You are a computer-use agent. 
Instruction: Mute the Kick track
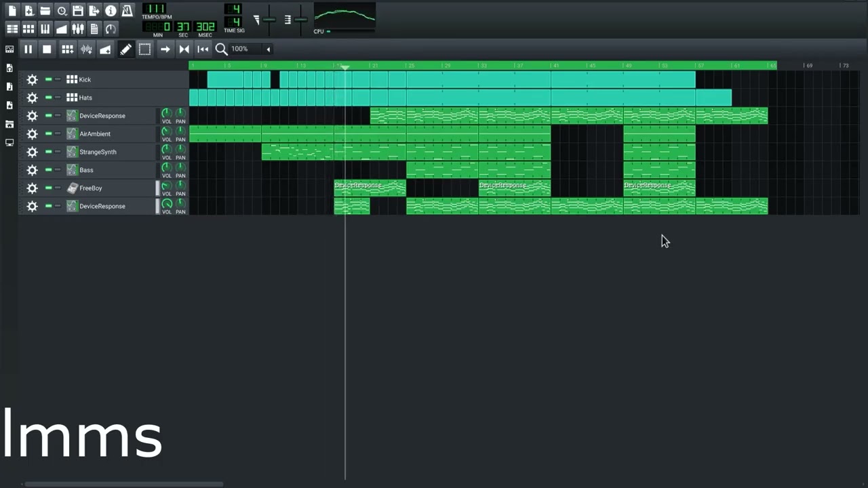(48, 79)
